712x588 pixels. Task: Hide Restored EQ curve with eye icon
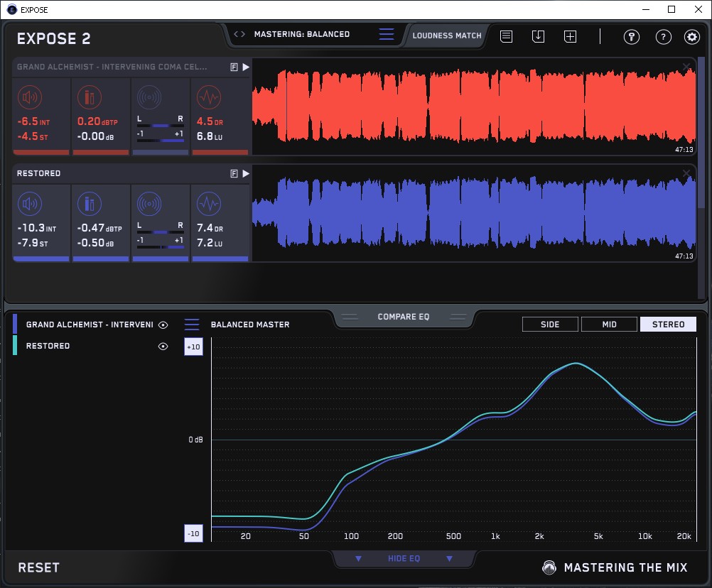click(x=163, y=347)
